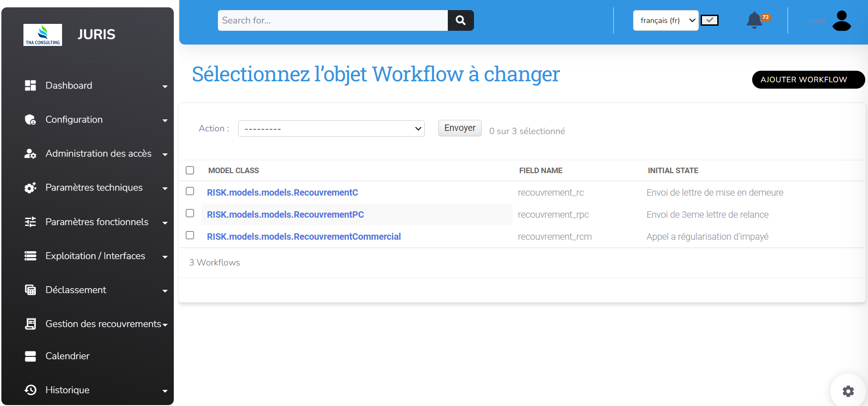Open the Action dropdown

331,129
